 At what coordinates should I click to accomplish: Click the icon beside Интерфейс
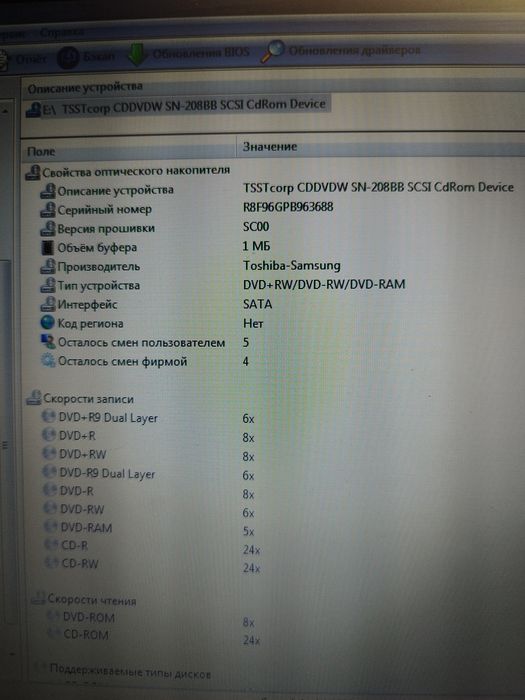(x=47, y=304)
